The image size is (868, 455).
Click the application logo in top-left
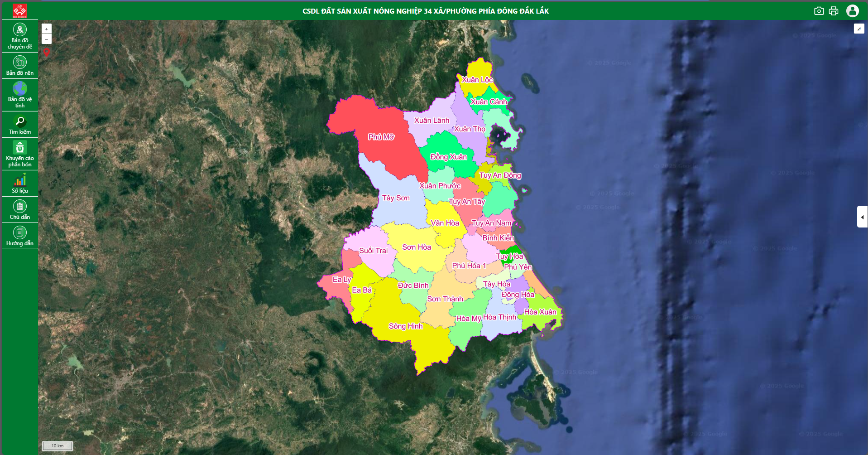pyautogui.click(x=19, y=10)
